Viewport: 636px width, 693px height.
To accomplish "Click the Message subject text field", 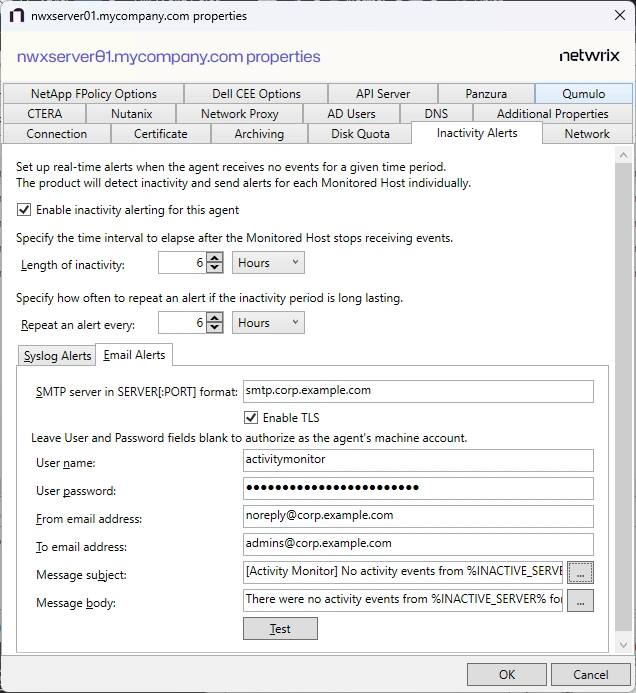I will 403,572.
